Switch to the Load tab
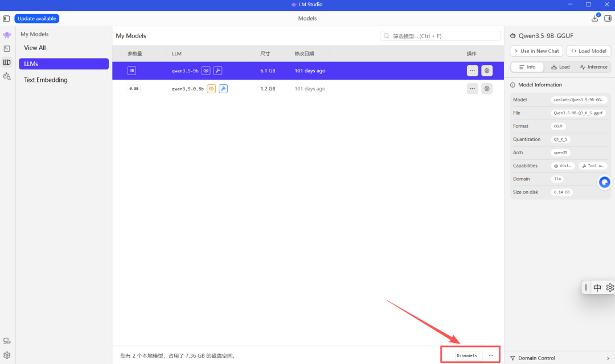This screenshot has height=364, width=615. coord(560,67)
